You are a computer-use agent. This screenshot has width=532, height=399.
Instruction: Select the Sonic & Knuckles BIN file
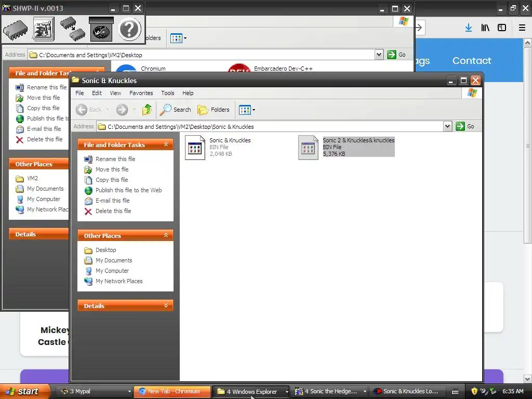pyautogui.click(x=218, y=147)
